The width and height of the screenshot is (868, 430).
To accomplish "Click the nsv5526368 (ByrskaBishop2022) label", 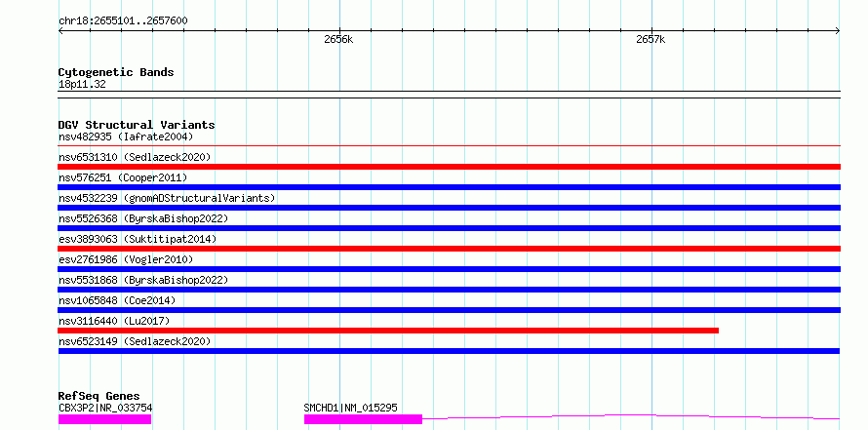I will pos(143,218).
